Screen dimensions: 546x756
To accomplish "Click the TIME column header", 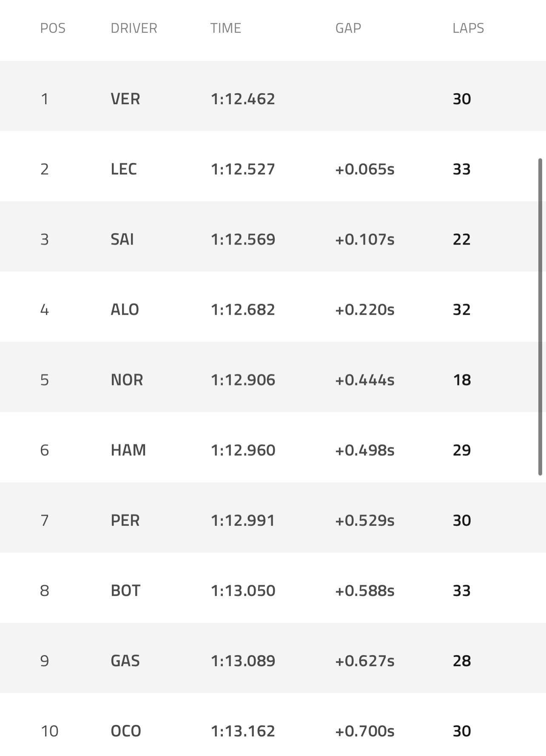I will coord(225,28).
